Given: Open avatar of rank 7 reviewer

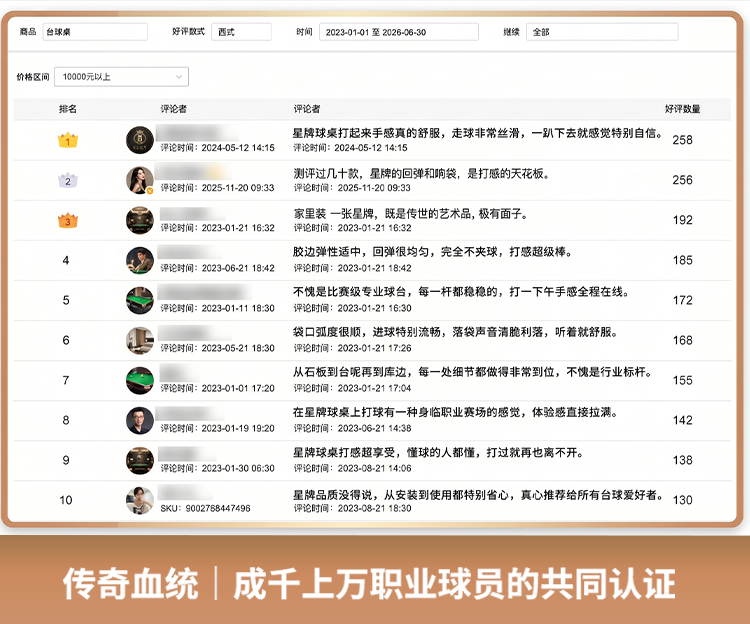Looking at the screenshot, I should pos(140,381).
